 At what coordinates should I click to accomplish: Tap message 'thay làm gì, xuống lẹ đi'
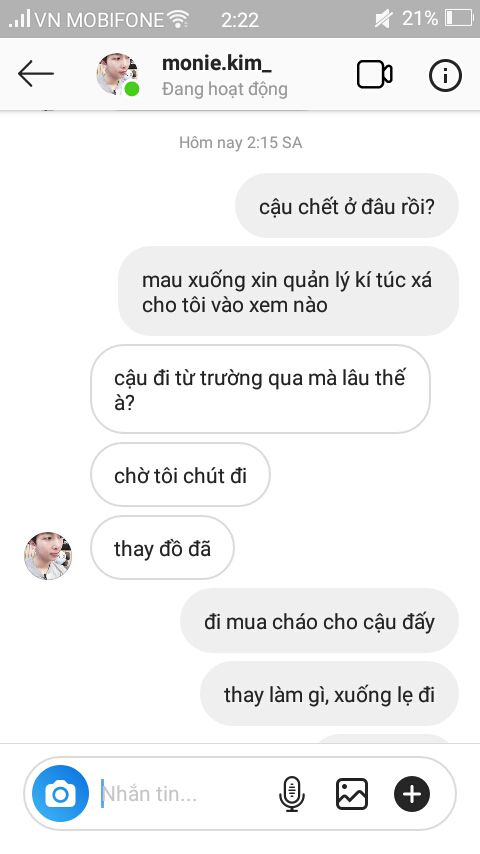329,694
